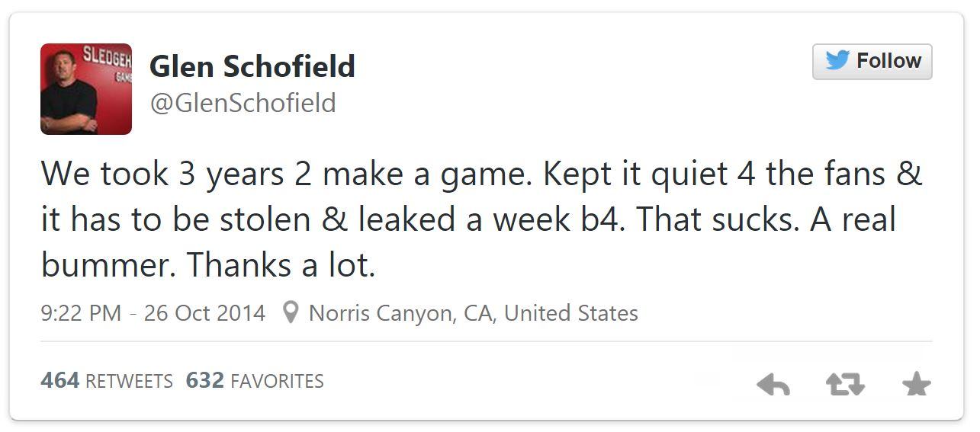Click the 632 favorite count number
980x432 pixels.
(204, 380)
